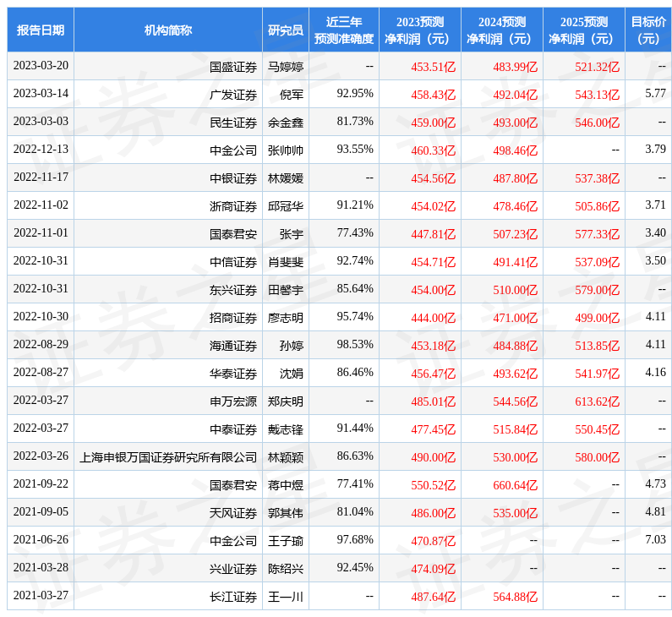The width and height of the screenshot is (672, 617).
Task: Select institution 中泰证券
Action: [233, 429]
